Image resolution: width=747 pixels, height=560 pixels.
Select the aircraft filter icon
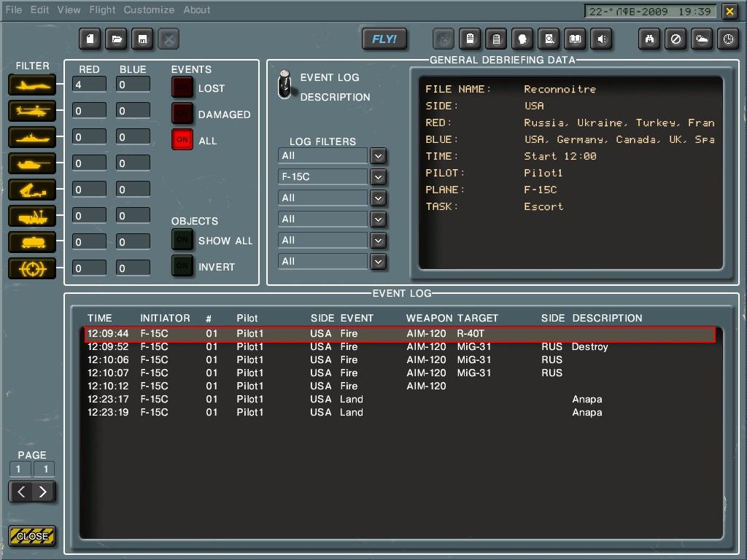coord(31,85)
